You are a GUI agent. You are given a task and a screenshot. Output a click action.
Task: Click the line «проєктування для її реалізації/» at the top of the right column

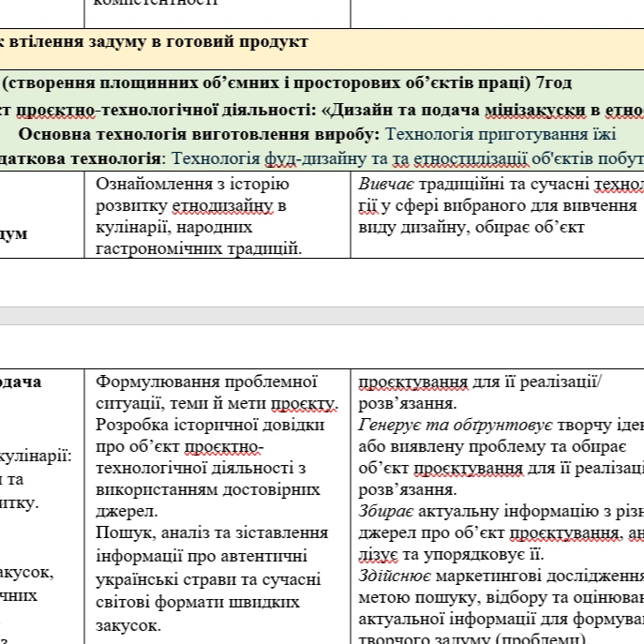[480, 382]
